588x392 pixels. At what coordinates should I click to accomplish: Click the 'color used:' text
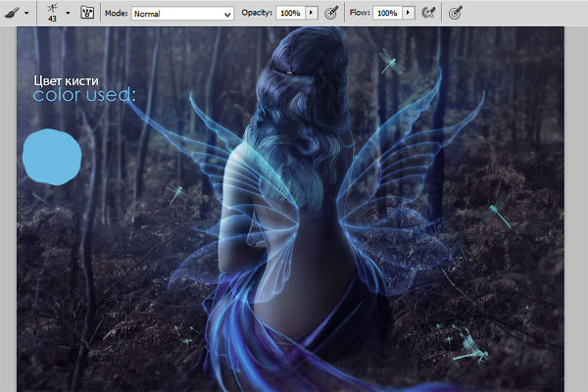[84, 94]
